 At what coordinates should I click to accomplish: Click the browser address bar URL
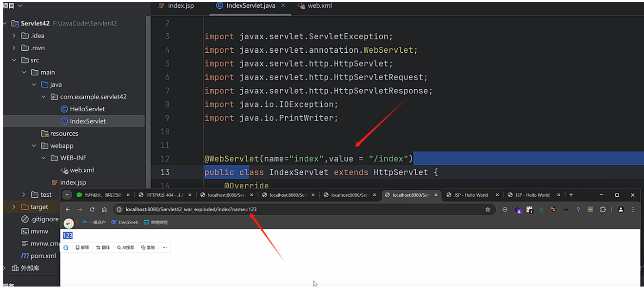click(x=191, y=209)
